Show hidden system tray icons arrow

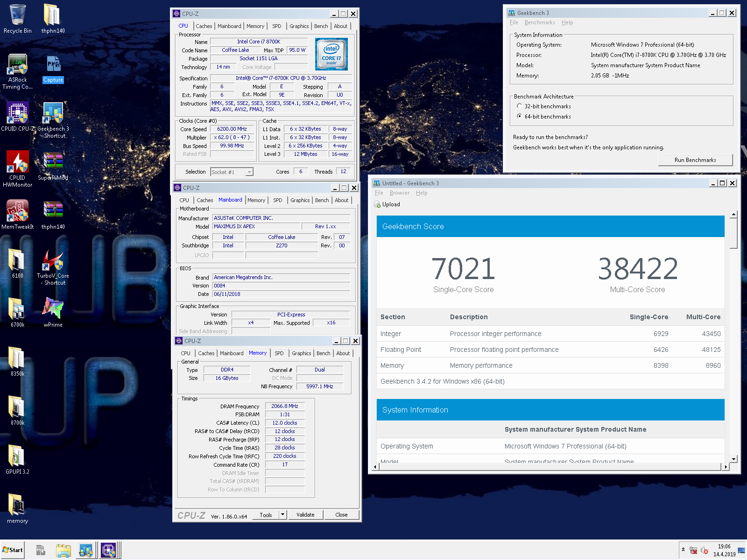(683, 550)
